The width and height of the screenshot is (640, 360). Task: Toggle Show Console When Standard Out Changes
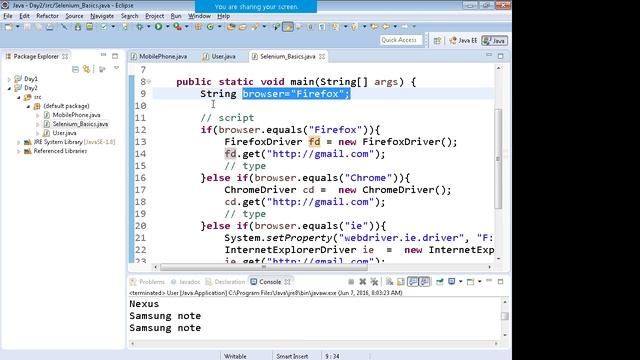pyautogui.click(x=413, y=282)
